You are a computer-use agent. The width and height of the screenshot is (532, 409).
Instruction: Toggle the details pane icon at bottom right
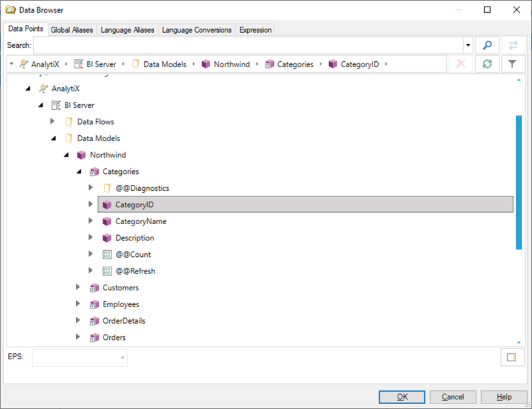[512, 357]
